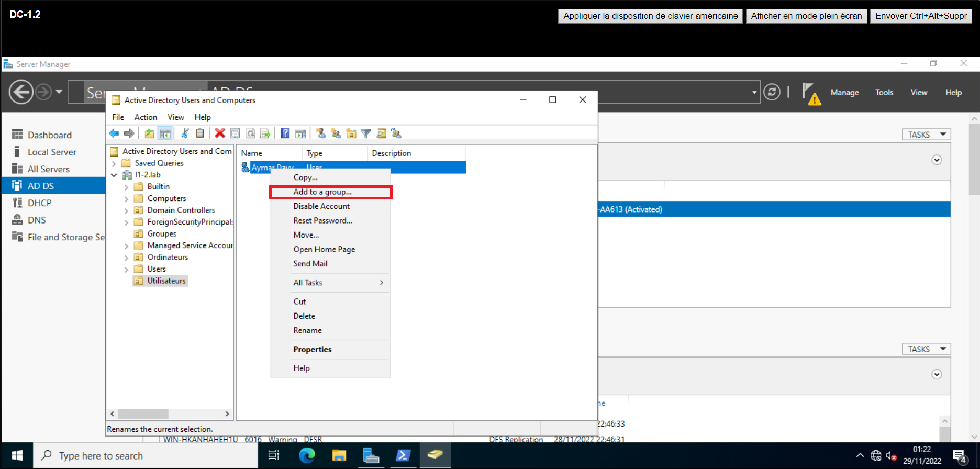
Task: Open the upper TASKS dropdown
Action: tap(927, 135)
